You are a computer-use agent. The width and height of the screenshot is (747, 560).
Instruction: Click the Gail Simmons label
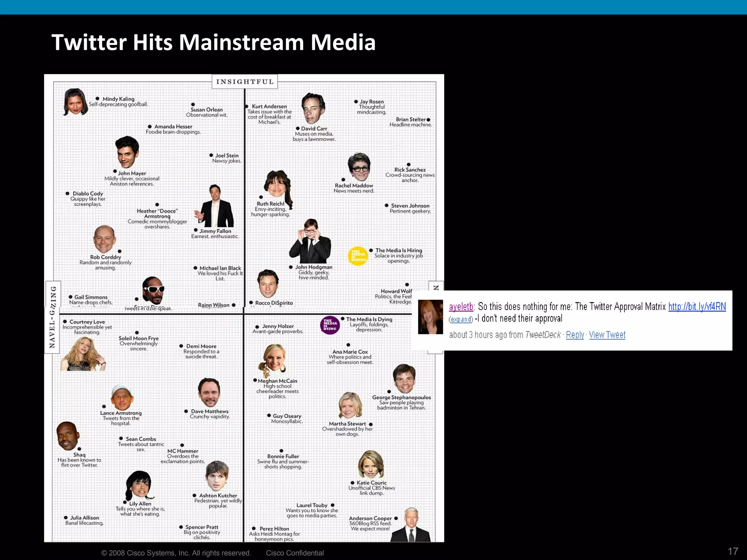pyautogui.click(x=91, y=297)
